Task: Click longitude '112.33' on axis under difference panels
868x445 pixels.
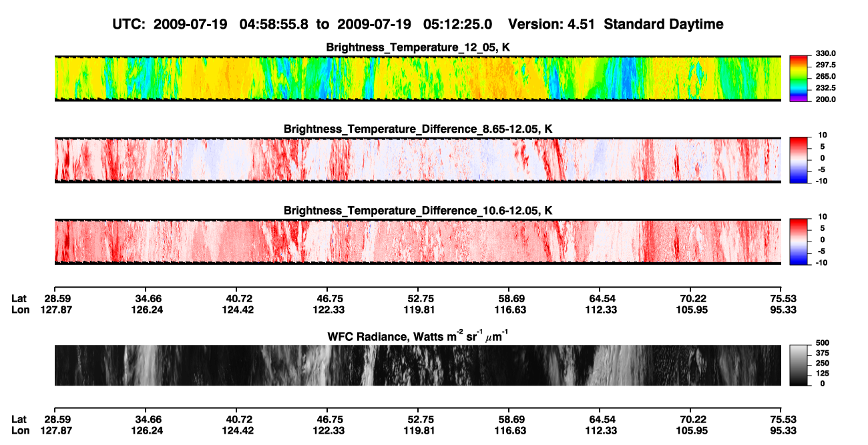Action: tap(600, 310)
